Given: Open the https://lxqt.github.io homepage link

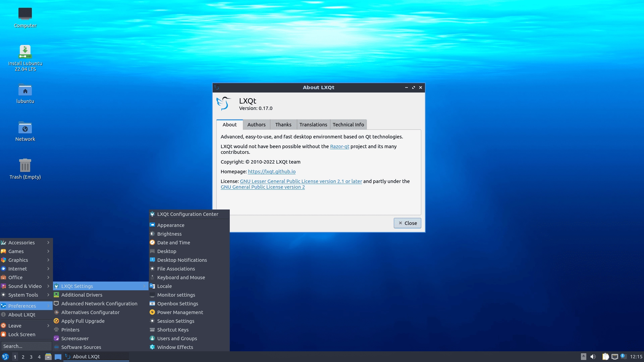Looking at the screenshot, I should [272, 172].
